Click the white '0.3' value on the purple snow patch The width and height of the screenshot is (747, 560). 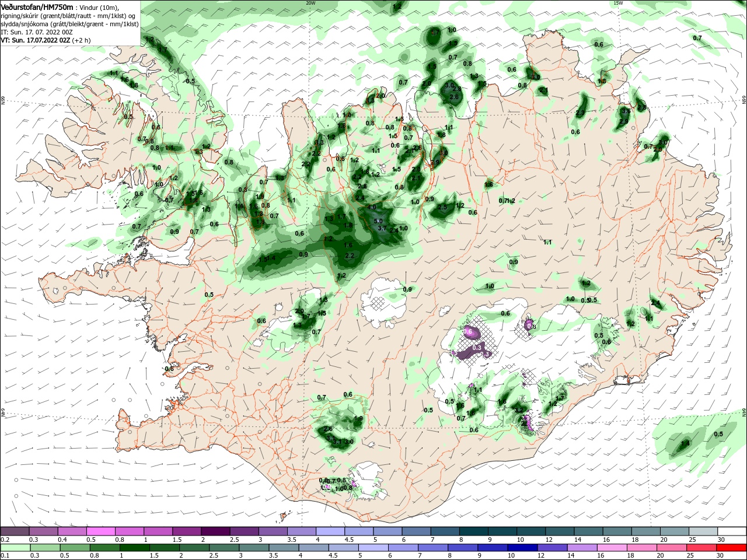pos(477,348)
